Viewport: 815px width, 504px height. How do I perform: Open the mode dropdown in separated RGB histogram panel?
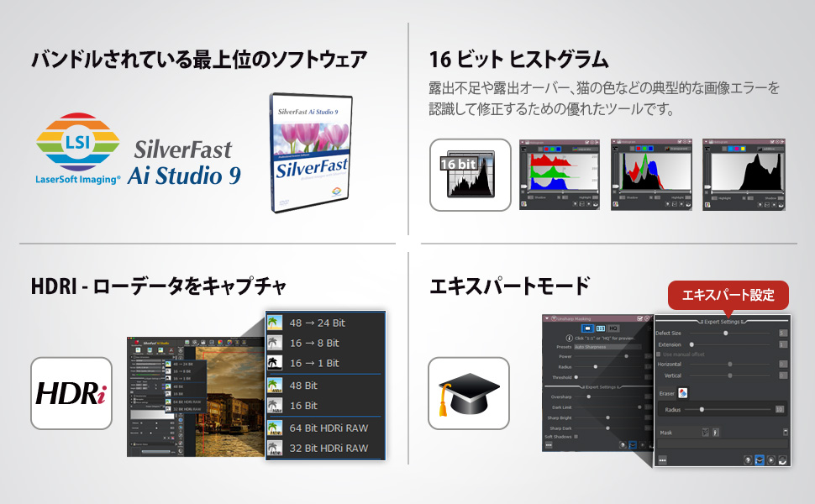click(x=586, y=150)
